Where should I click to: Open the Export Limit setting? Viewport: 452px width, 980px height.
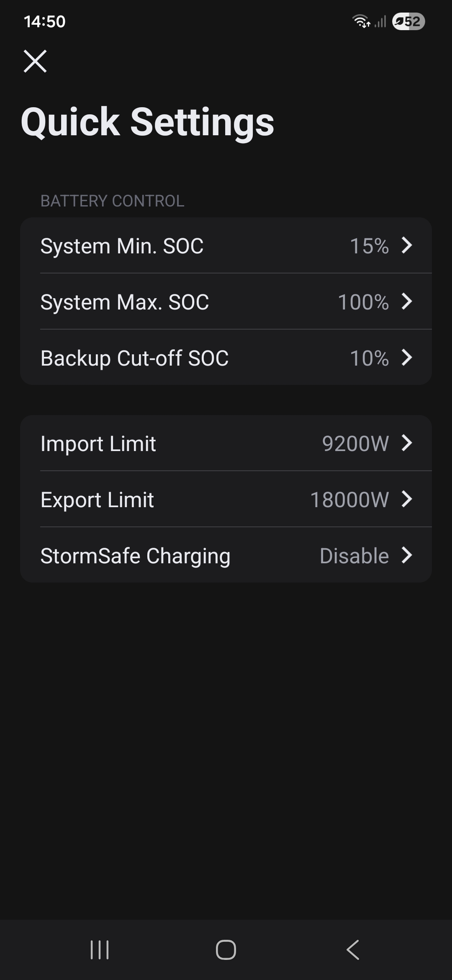coord(97,500)
